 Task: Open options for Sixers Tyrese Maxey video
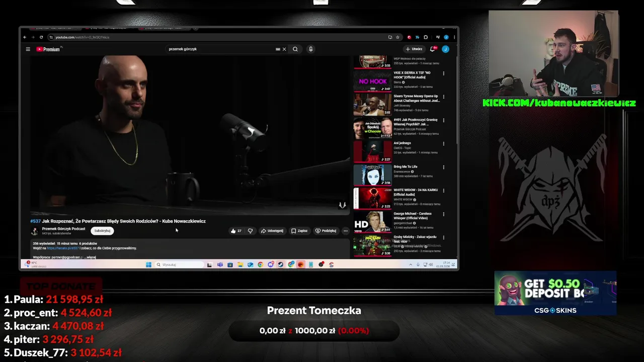tap(443, 97)
